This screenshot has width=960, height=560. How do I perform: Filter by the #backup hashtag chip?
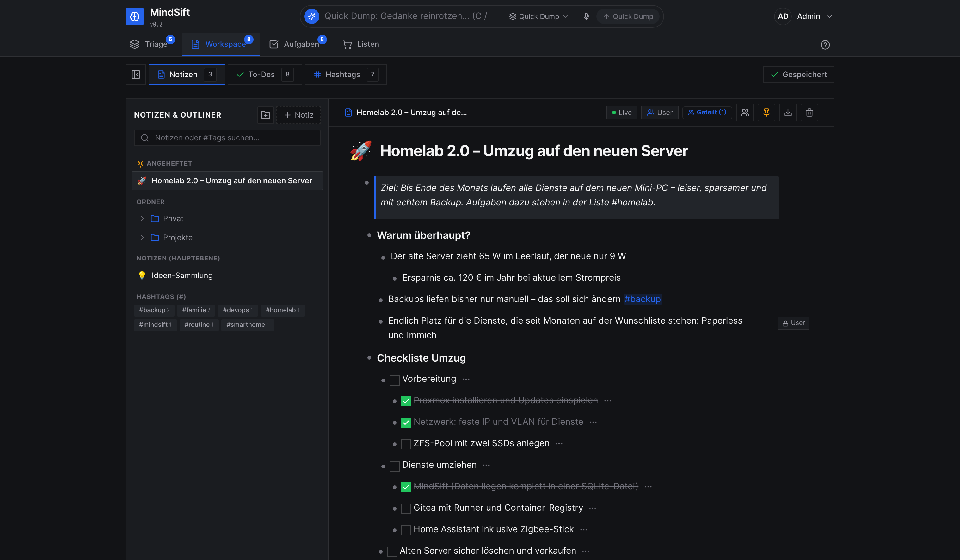pos(154,310)
